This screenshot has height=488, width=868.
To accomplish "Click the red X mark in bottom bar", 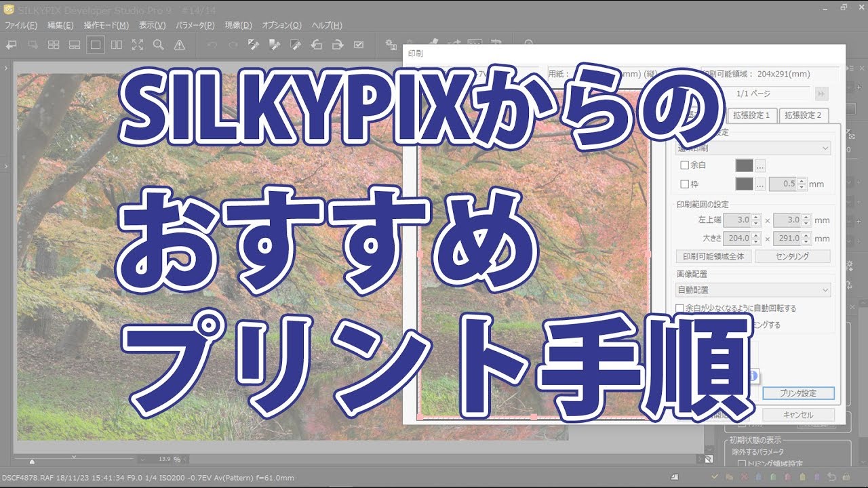I will [x=744, y=476].
